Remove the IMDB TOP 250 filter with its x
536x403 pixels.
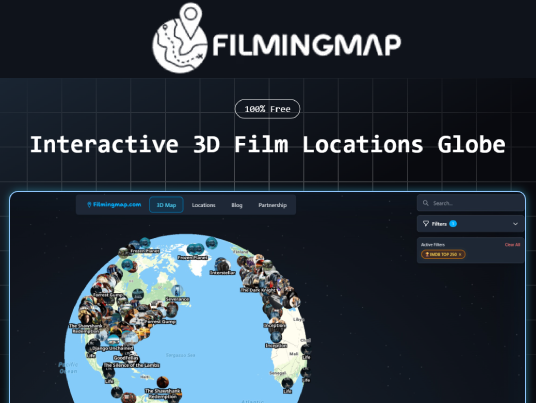pos(460,254)
